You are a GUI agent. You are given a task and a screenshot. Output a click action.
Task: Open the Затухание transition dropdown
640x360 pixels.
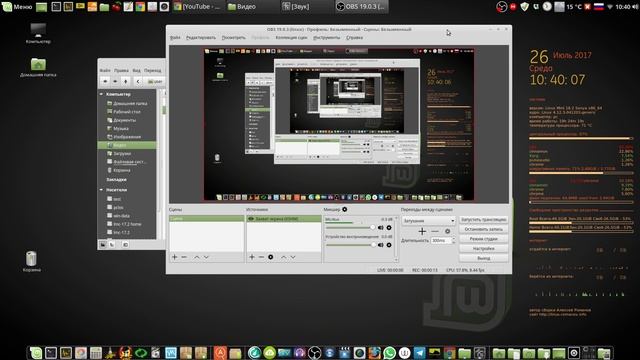428,220
